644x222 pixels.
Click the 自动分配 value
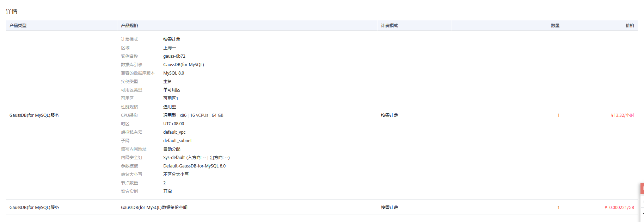[x=172, y=149]
